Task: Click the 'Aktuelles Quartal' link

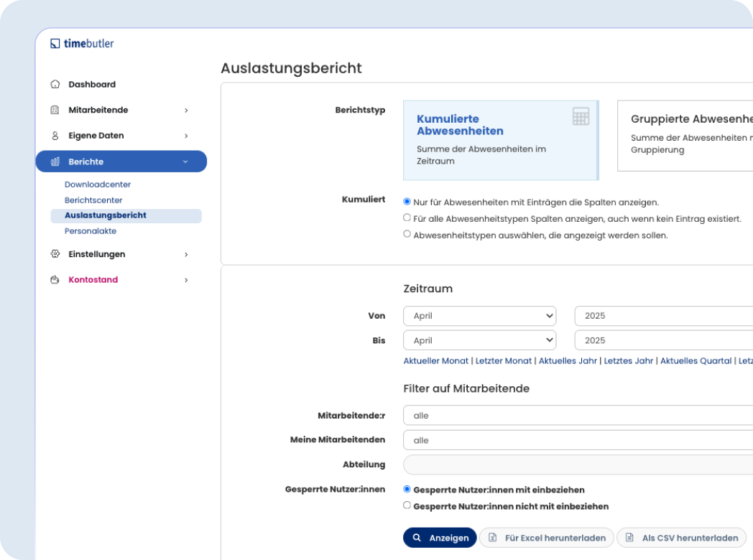Action: (696, 361)
